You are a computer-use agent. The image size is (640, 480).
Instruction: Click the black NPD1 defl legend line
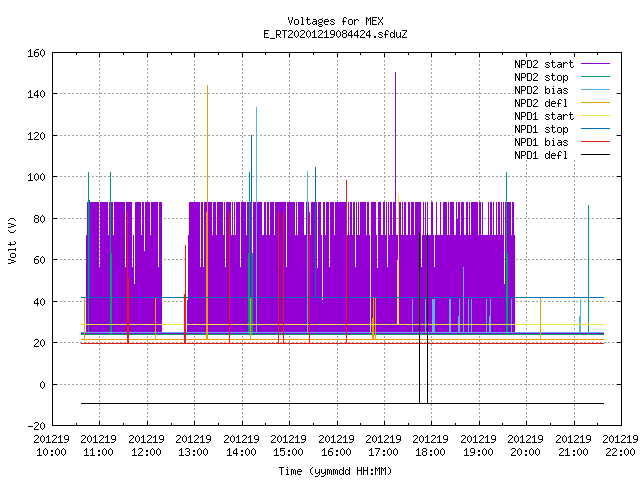pos(595,155)
